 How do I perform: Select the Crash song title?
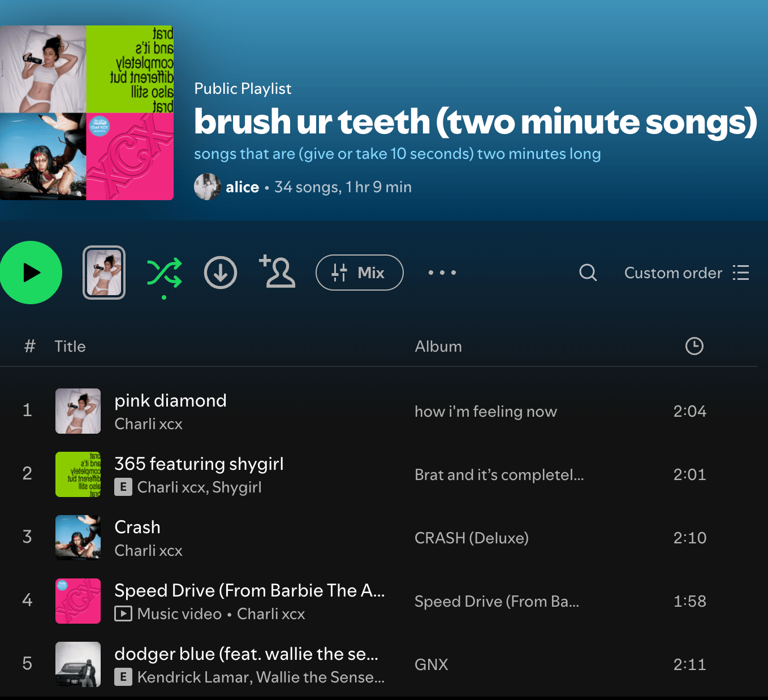137,527
